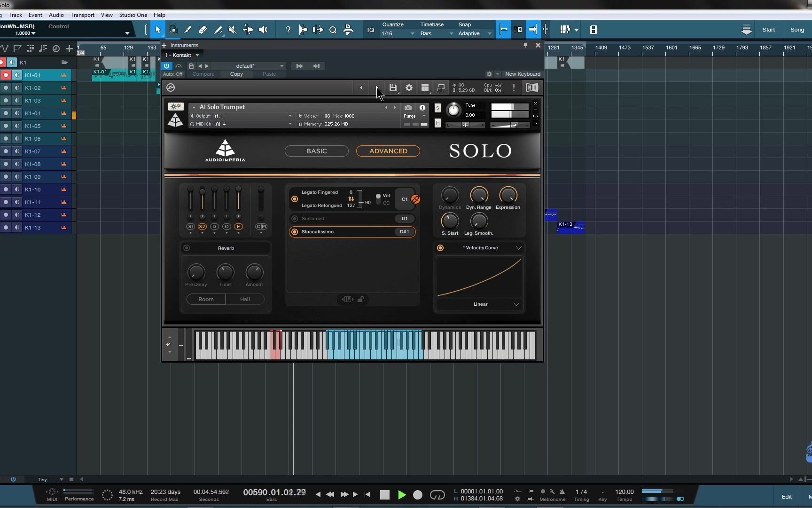The height and width of the screenshot is (508, 812).
Task: Click the Kontakt circular logo icon
Action: point(171,87)
